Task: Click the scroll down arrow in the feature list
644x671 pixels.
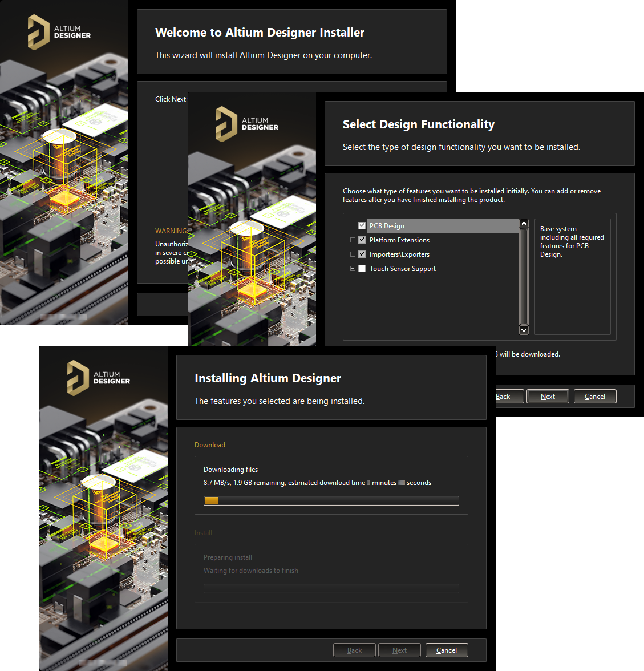Action: [x=524, y=330]
